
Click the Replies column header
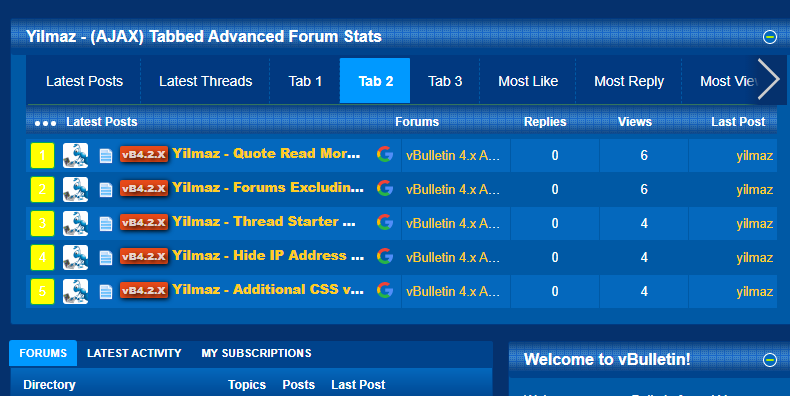coord(545,122)
